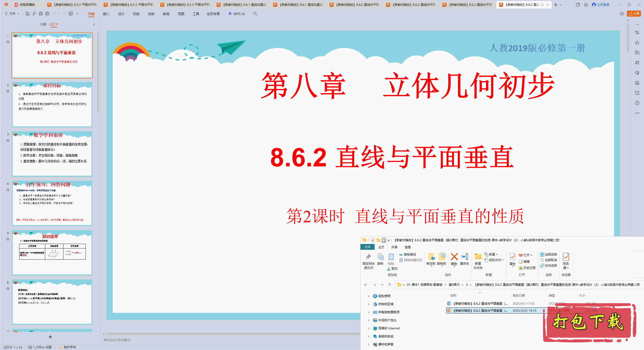Click the redo arrow icon
Screen dimensions: 644x350
click(x=64, y=14)
